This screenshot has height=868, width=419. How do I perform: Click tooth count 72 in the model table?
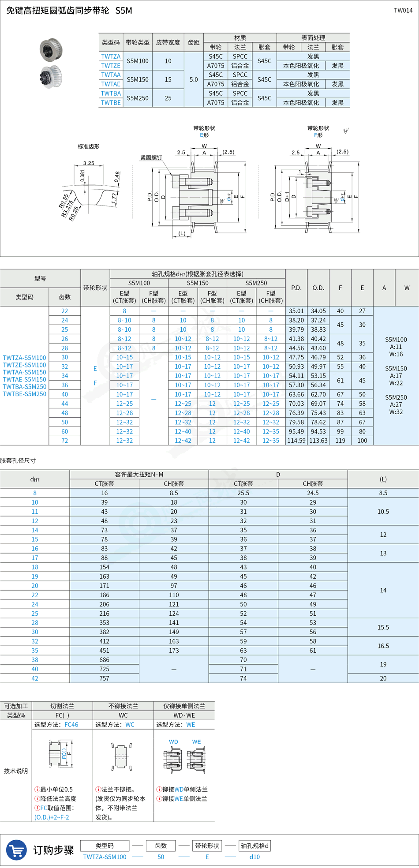(65, 441)
